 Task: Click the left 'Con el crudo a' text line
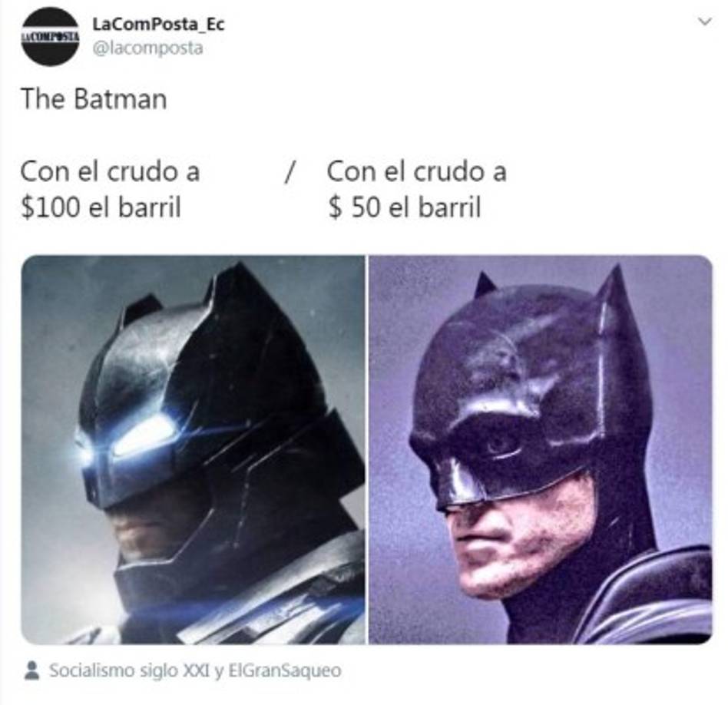(110, 171)
